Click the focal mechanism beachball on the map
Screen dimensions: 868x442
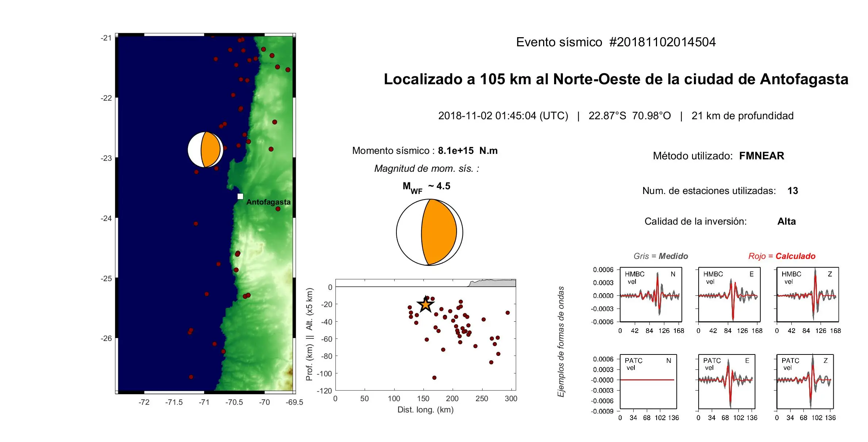tap(205, 150)
